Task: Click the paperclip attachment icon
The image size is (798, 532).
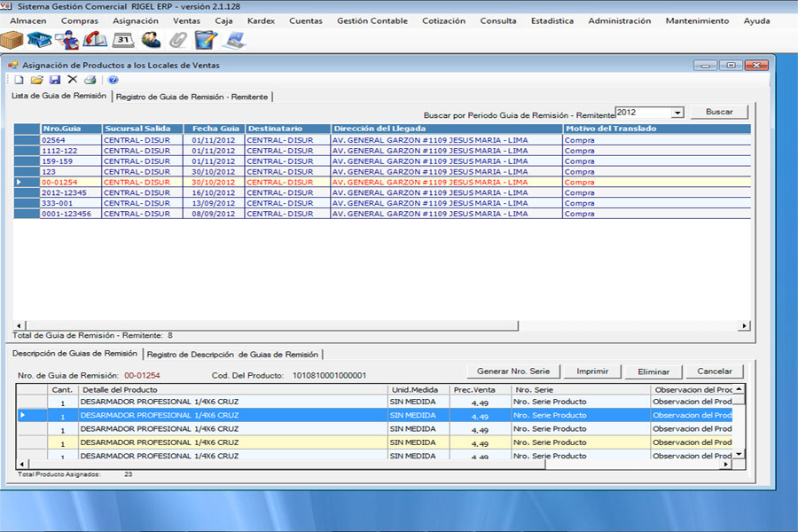Action: [x=177, y=39]
